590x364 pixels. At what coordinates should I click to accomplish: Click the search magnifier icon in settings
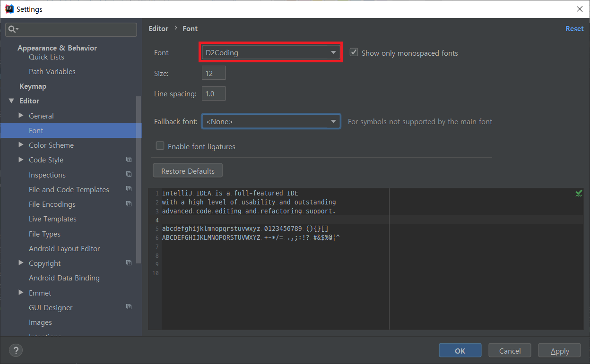(13, 29)
